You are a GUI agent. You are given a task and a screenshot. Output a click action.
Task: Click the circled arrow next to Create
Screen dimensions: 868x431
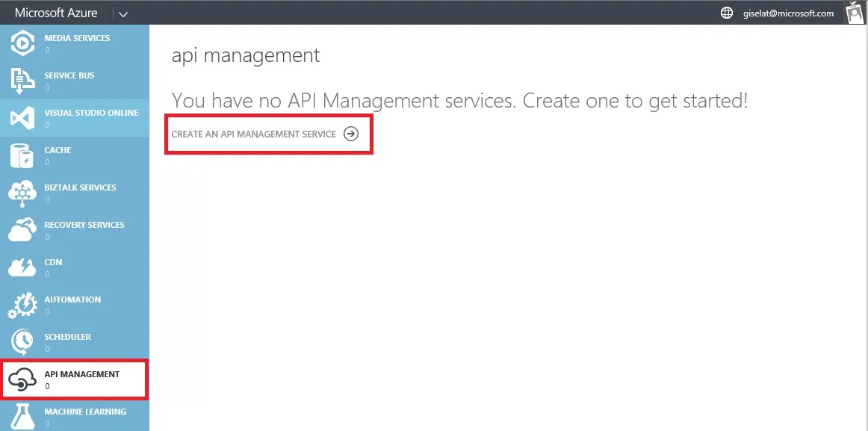tap(351, 134)
